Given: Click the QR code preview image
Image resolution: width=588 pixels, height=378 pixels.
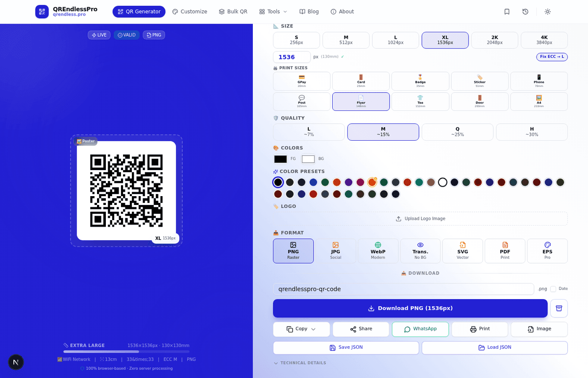Looking at the screenshot, I should pyautogui.click(x=126, y=191).
